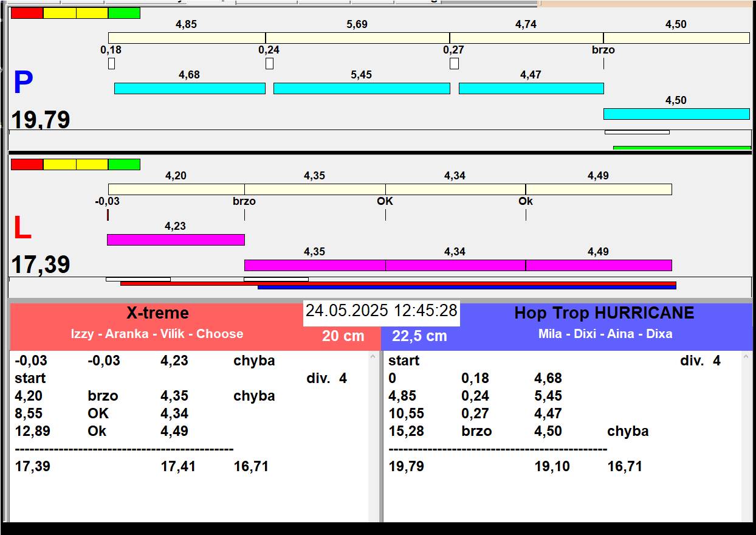Screen dimensions: 756x535
Task: Click the 20 cm jump height label
Action: pos(343,336)
